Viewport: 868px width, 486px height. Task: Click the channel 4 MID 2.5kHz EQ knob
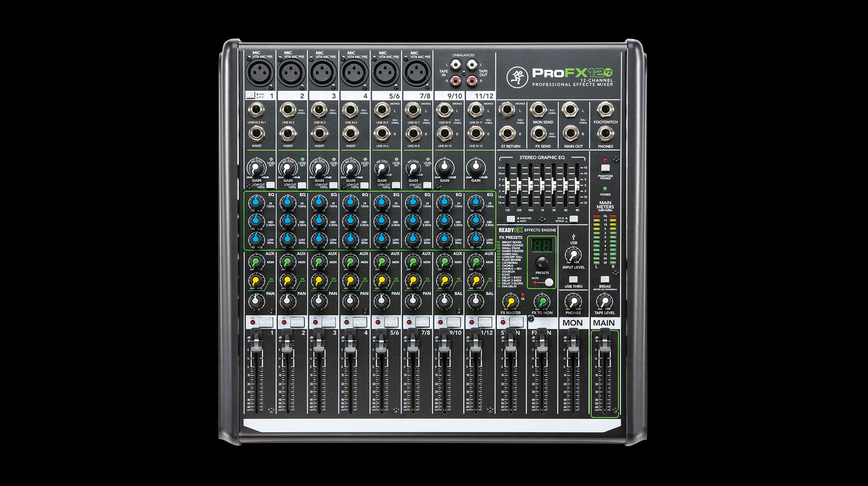351,221
